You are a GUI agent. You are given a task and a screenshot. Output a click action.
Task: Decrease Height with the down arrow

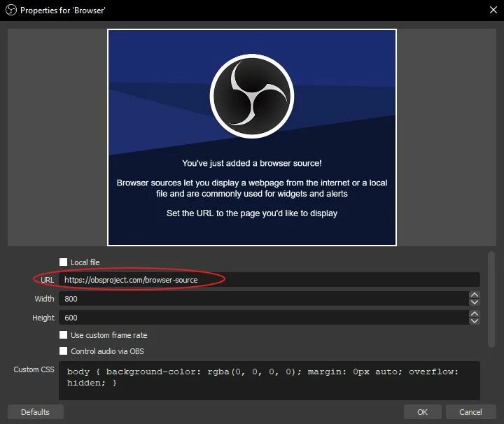pos(475,321)
